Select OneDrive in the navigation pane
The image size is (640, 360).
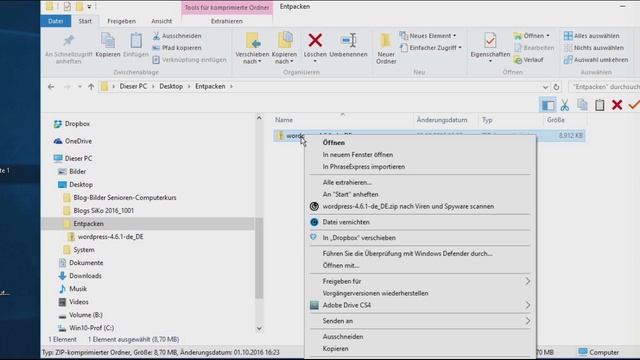click(78, 141)
